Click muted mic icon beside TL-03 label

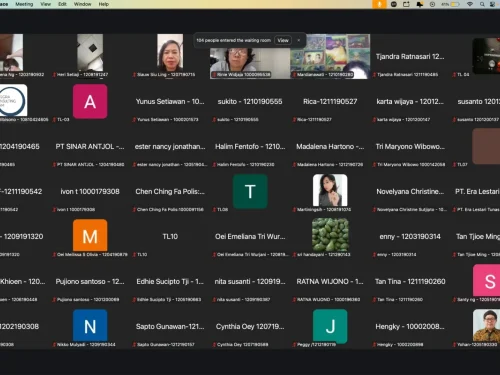point(54,119)
